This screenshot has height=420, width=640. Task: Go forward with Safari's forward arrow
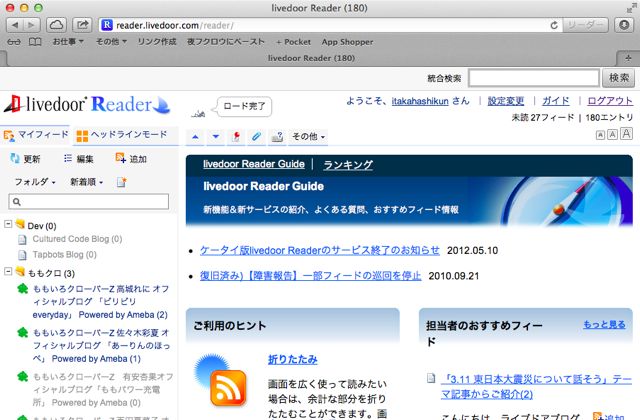pos(32,25)
